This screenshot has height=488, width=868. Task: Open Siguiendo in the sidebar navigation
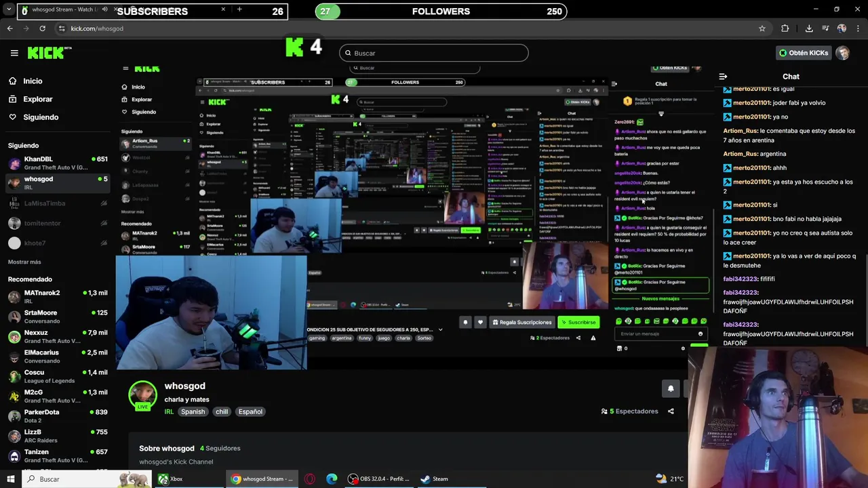41,117
